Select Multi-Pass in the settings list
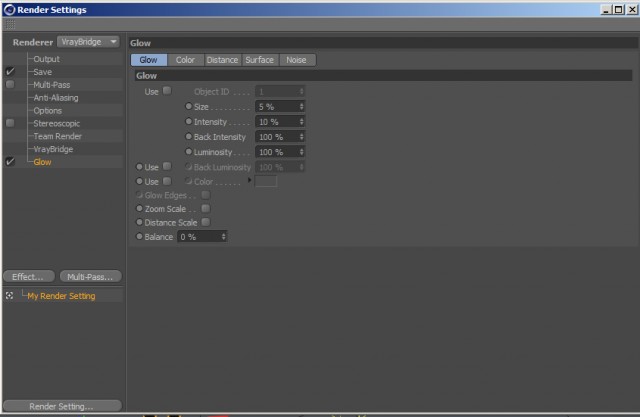640x417 pixels. pos(52,85)
